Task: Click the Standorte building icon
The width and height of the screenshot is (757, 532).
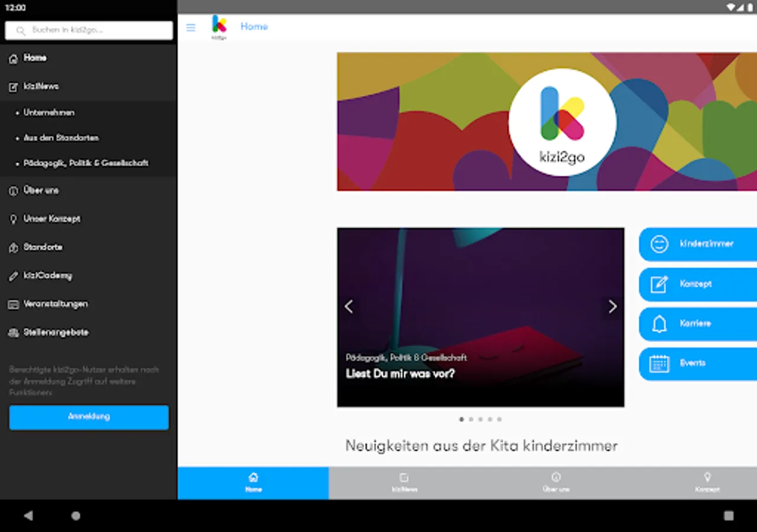Action: click(x=14, y=248)
